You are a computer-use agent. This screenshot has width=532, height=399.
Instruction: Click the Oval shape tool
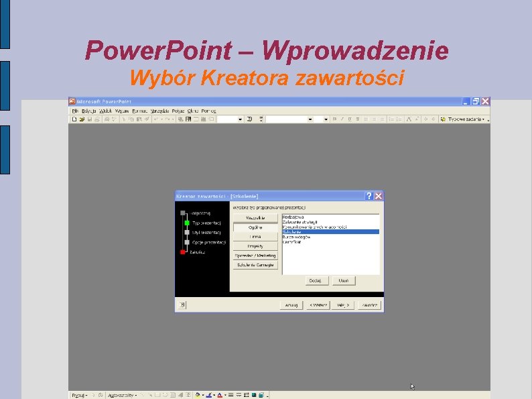165,395
